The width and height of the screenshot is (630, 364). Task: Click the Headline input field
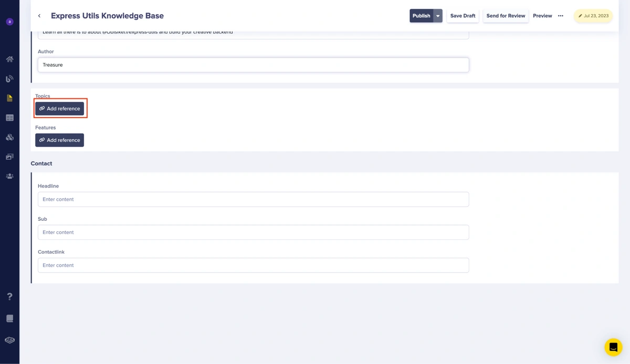(253, 199)
